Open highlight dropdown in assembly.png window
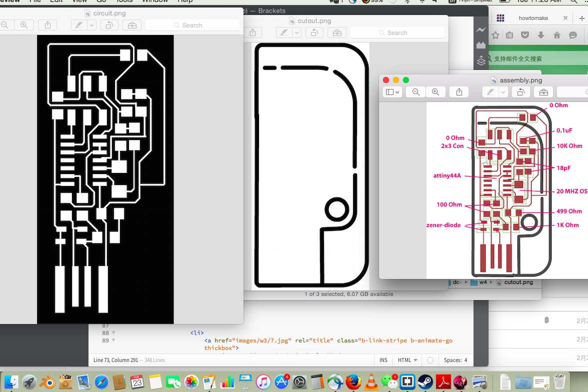Viewport: 588px width, 392px height. (503, 92)
